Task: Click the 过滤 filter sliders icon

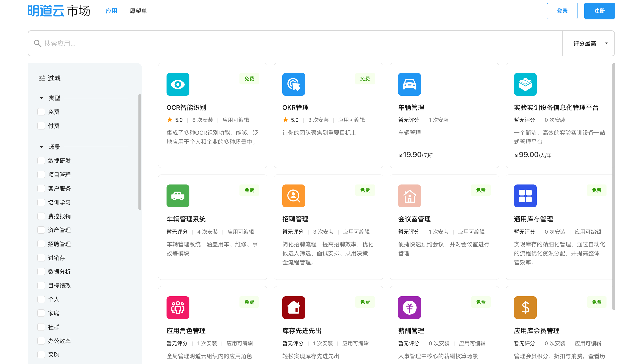Action: coord(42,78)
